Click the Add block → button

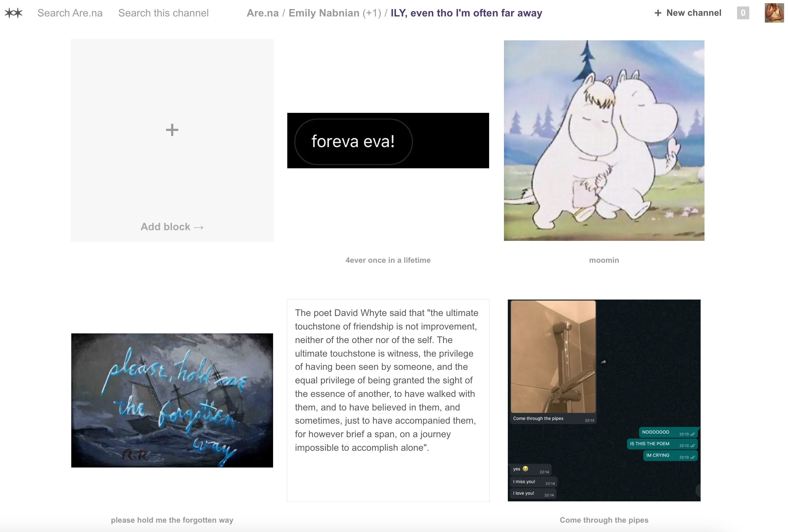(172, 226)
